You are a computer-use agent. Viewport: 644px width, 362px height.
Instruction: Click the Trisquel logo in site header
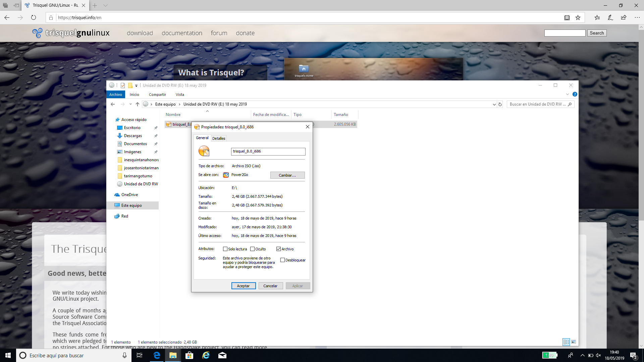[71, 33]
